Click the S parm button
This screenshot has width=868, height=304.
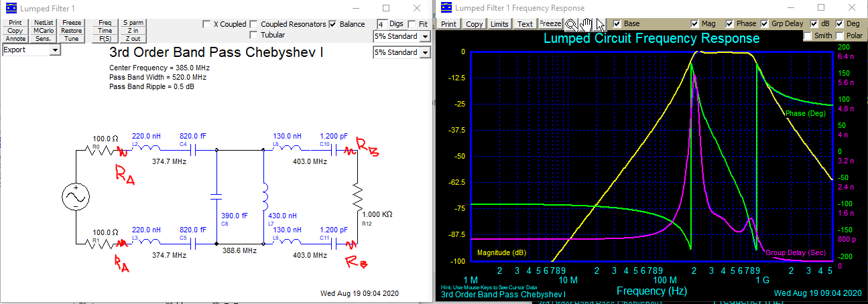[133, 23]
